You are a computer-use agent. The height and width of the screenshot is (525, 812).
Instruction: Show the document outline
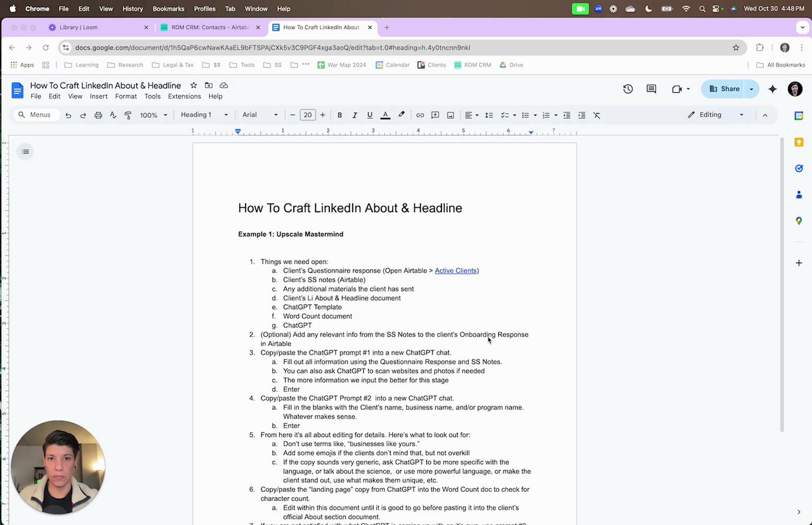[25, 151]
